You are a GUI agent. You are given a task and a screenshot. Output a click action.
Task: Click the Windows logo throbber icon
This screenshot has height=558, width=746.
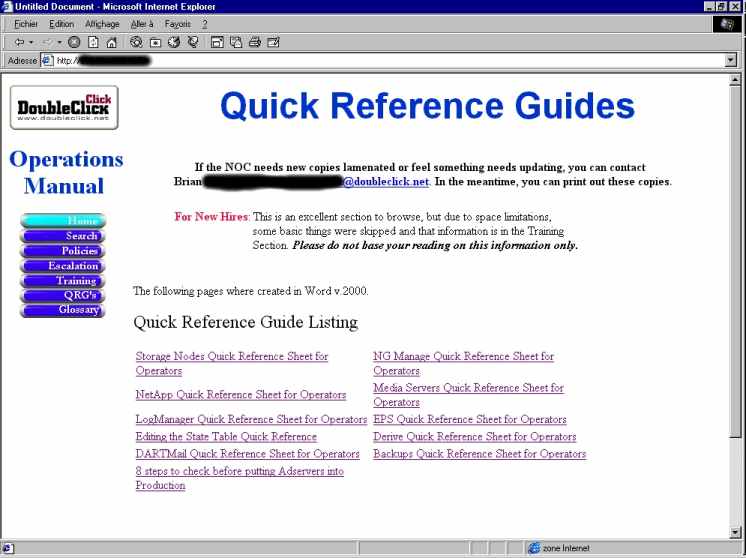pyautogui.click(x=727, y=24)
